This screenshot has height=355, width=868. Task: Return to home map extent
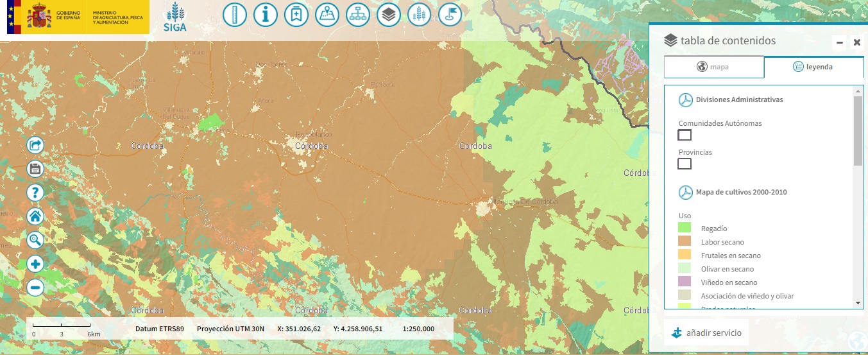(x=35, y=216)
